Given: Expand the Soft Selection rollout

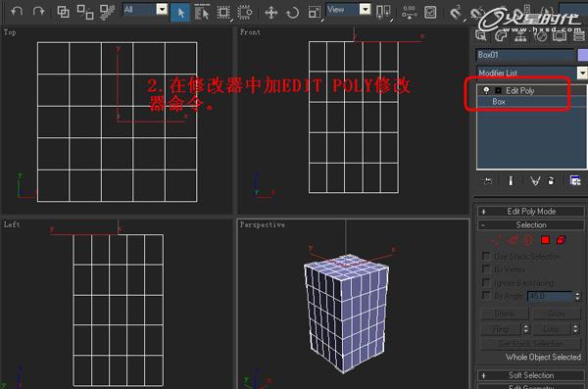Looking at the screenshot, I should pyautogui.click(x=530, y=375).
